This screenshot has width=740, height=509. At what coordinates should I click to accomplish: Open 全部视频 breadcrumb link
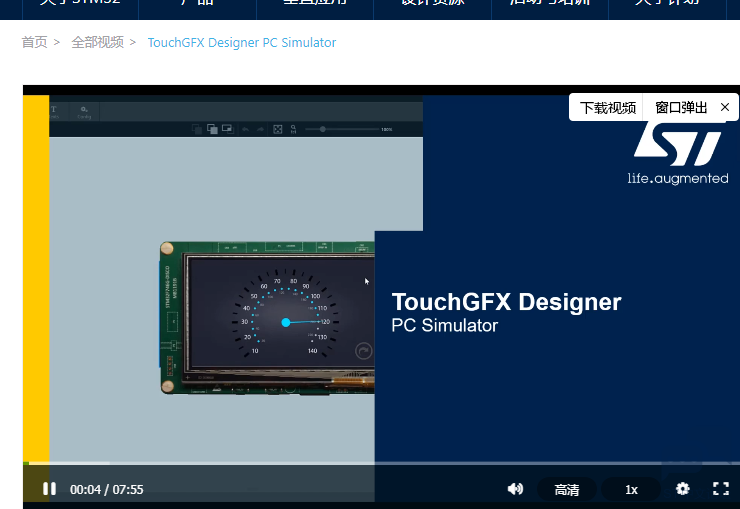pyautogui.click(x=97, y=42)
